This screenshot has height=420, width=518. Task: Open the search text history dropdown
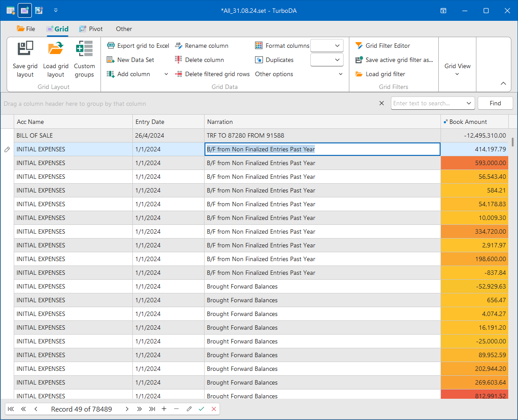point(468,104)
